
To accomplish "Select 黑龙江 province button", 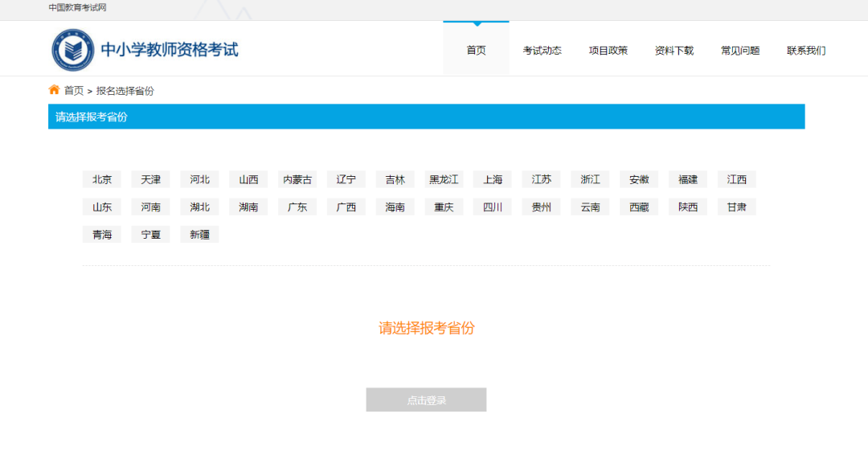I will pos(444,178).
